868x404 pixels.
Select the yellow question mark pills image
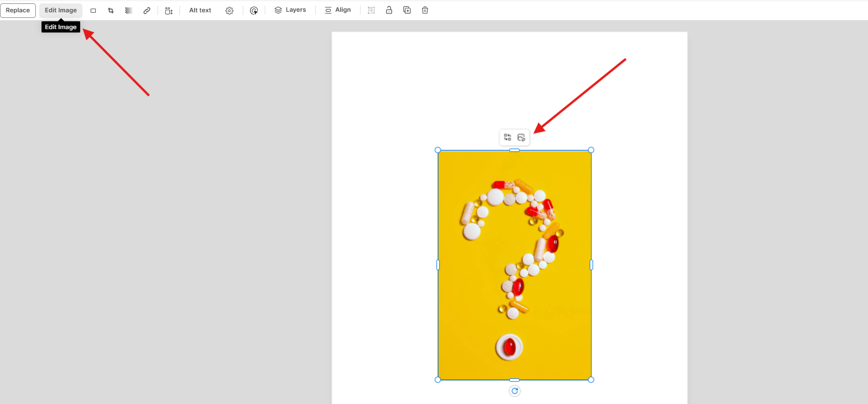(514, 264)
